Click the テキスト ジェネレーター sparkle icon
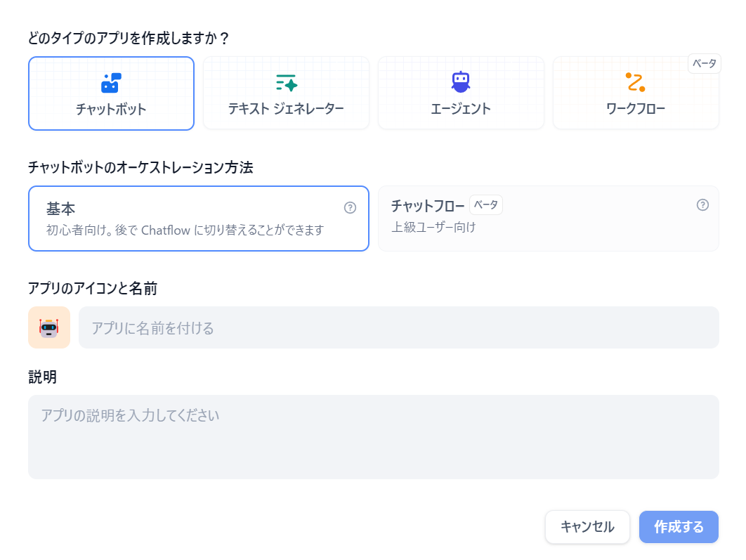Image resolution: width=746 pixels, height=560 pixels. pyautogui.click(x=286, y=81)
